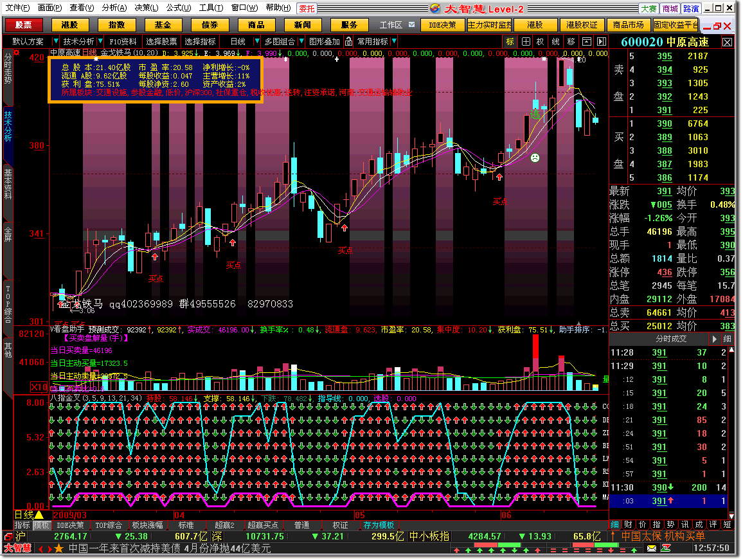Viewport: 743px width, 560px height.
Task: Click the 基金 category button
Action: [163, 24]
